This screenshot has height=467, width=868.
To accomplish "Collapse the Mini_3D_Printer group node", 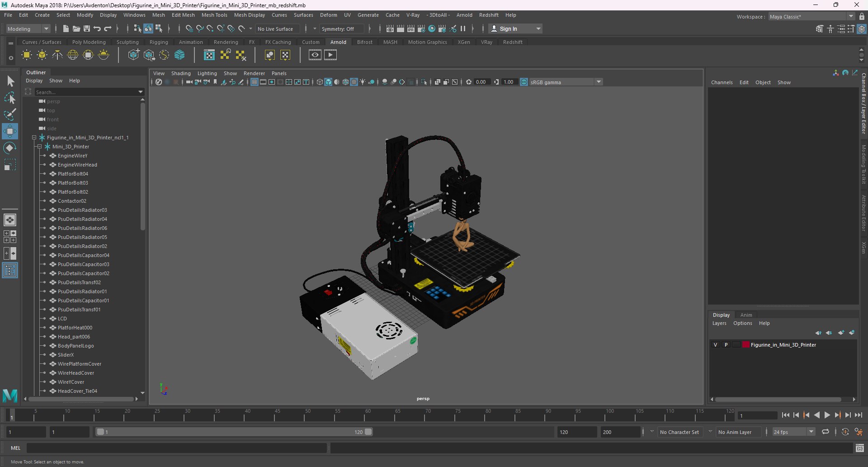I will 40,147.
